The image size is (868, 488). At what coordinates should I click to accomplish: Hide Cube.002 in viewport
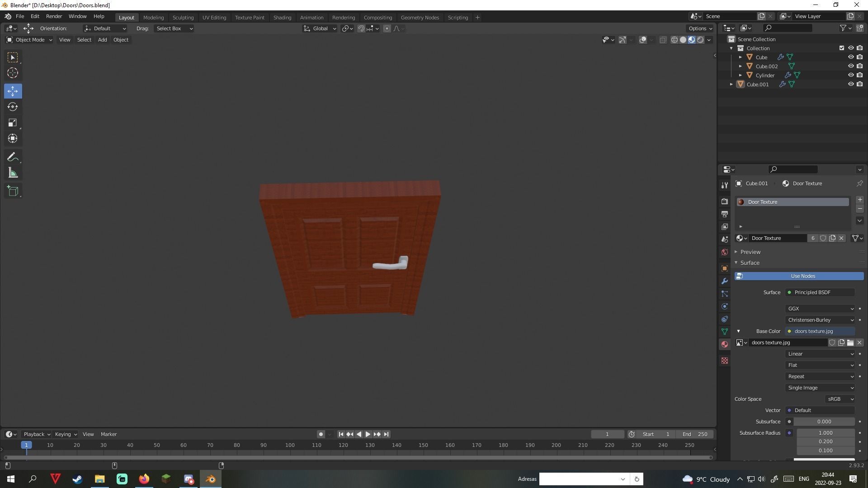point(850,66)
